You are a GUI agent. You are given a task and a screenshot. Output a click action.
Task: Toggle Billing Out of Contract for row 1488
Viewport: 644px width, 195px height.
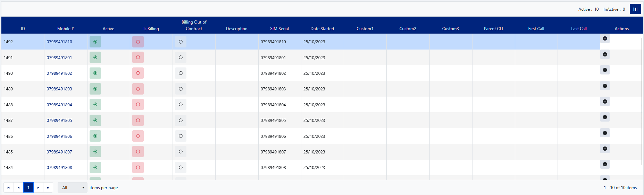coord(181,105)
